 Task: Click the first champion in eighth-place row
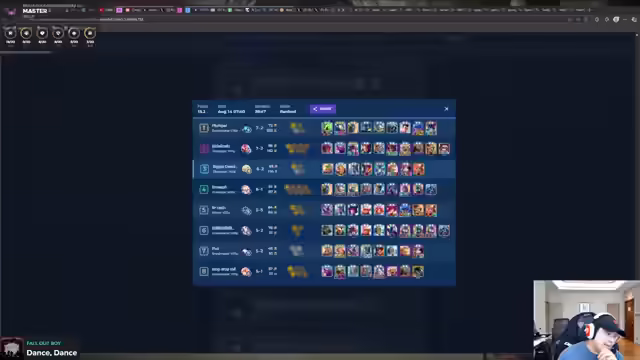tap(327, 271)
